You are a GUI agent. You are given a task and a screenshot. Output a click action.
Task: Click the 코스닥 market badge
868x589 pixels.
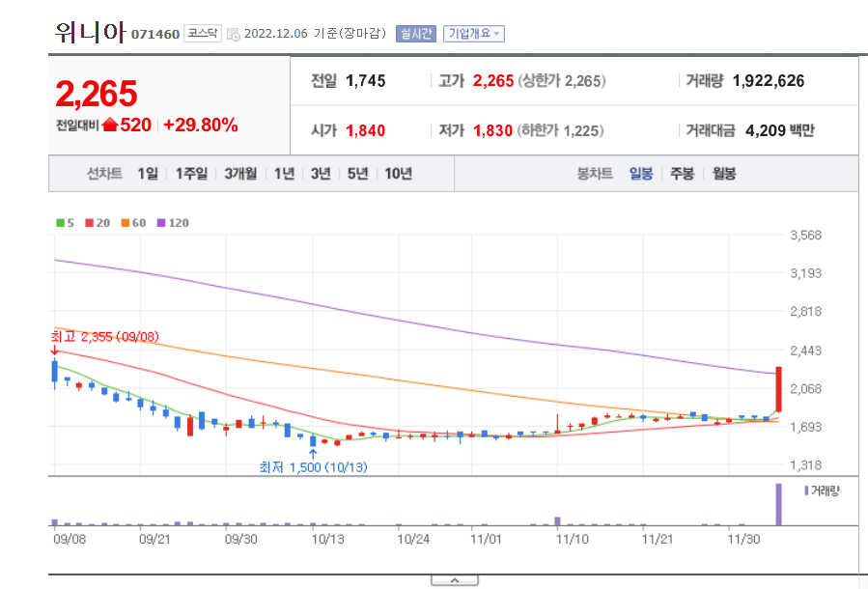point(203,33)
